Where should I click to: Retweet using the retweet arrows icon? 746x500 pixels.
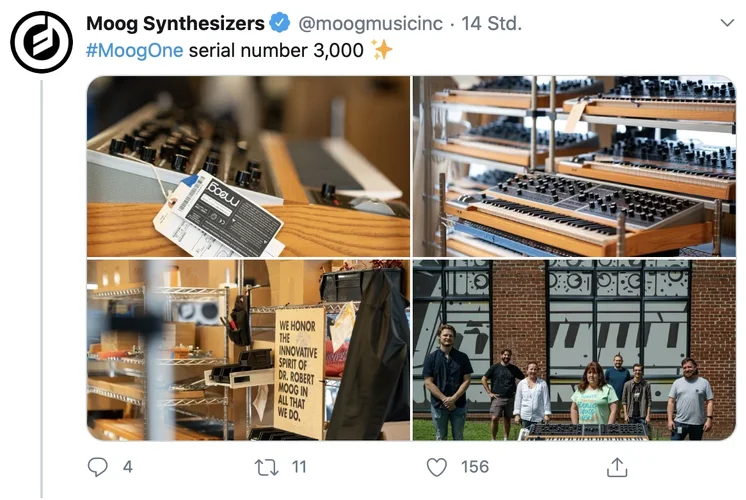[266, 467]
